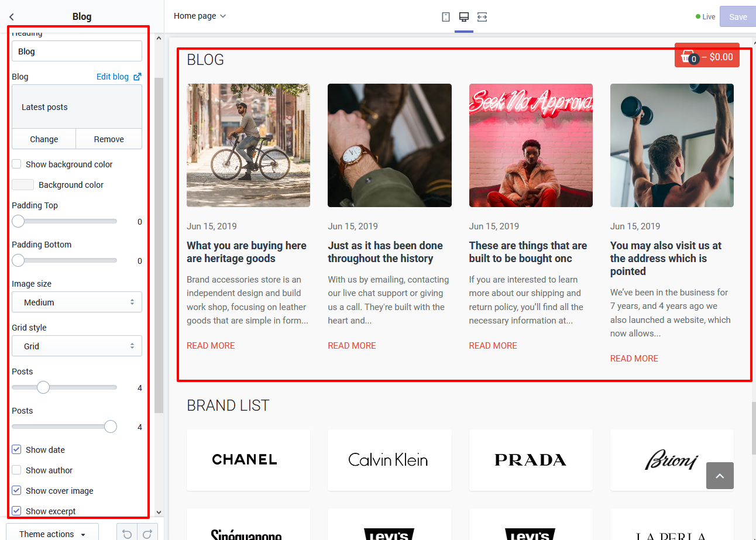Viewport: 756px width, 540px height.
Task: Open the shopping cart $0.00 icon
Action: (707, 56)
